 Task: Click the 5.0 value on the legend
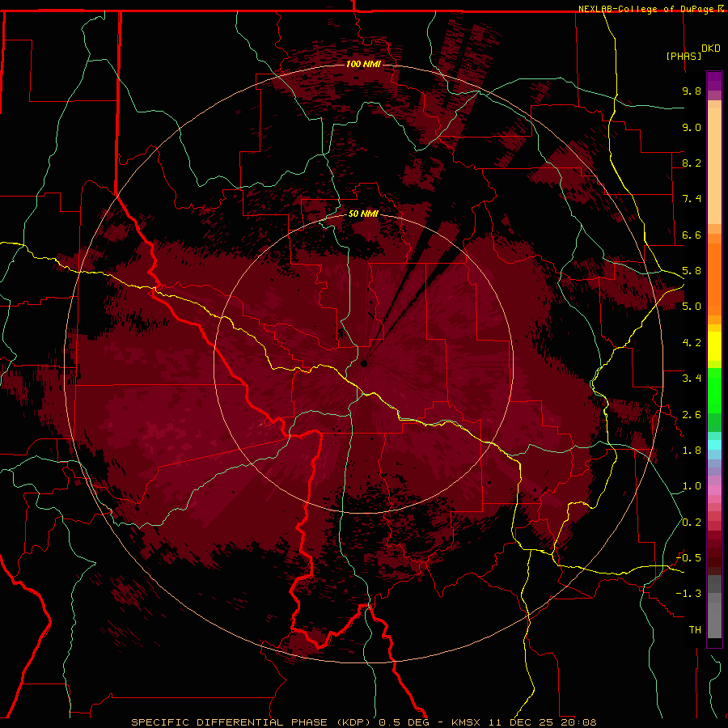point(692,307)
